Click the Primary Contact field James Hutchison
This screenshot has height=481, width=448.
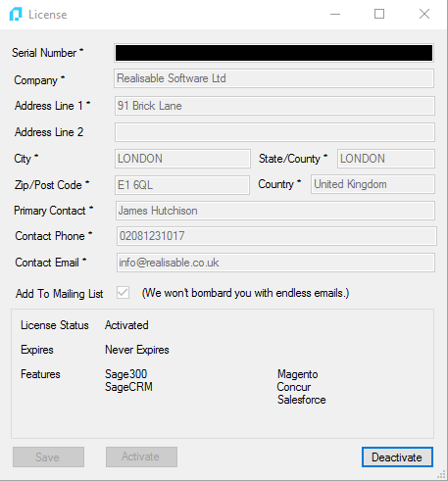(x=275, y=211)
